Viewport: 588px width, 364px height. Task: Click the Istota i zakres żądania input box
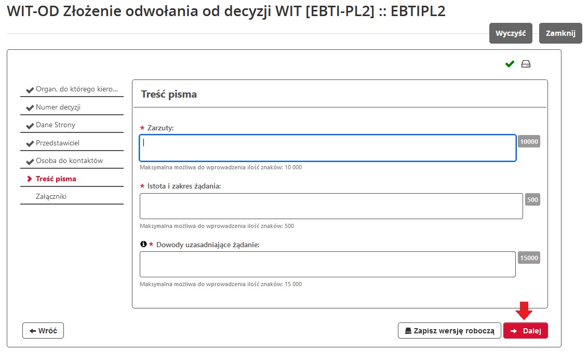coord(330,206)
